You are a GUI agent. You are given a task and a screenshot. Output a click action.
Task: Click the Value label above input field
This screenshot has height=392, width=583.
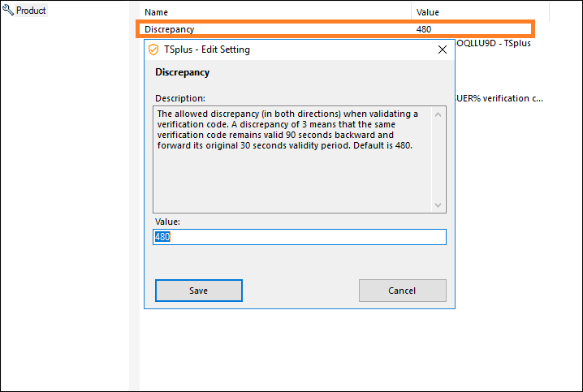click(x=167, y=222)
